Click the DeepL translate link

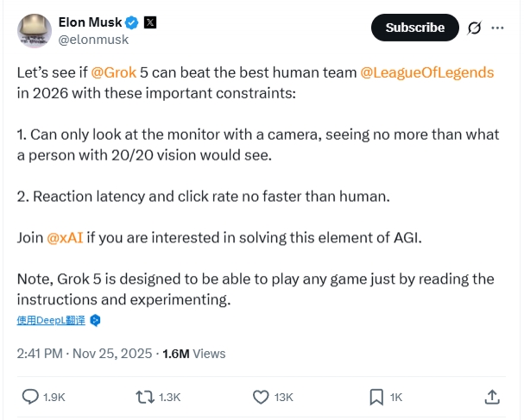tap(51, 320)
